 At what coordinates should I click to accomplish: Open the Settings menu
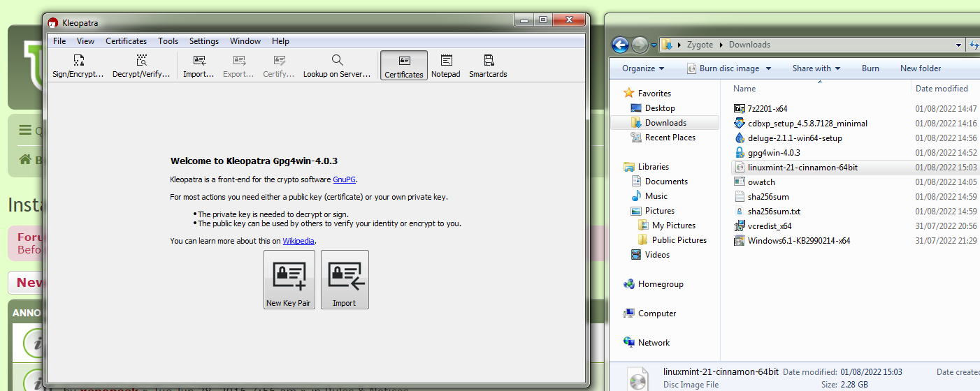pos(204,41)
